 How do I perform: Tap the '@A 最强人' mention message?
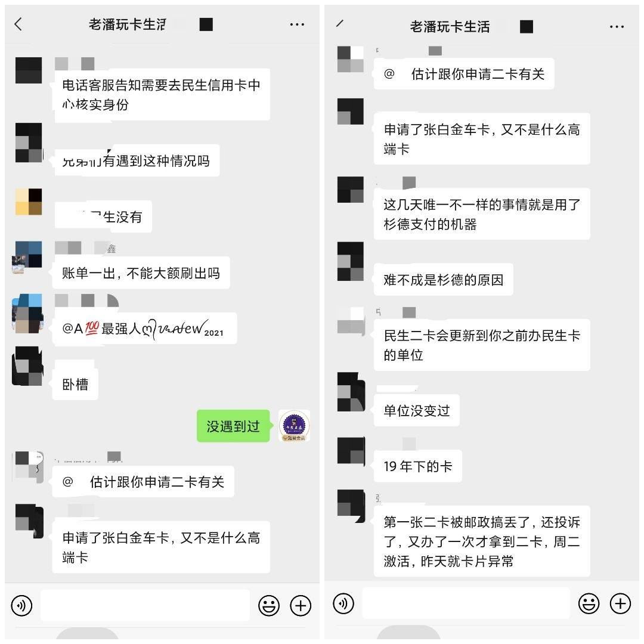144,329
